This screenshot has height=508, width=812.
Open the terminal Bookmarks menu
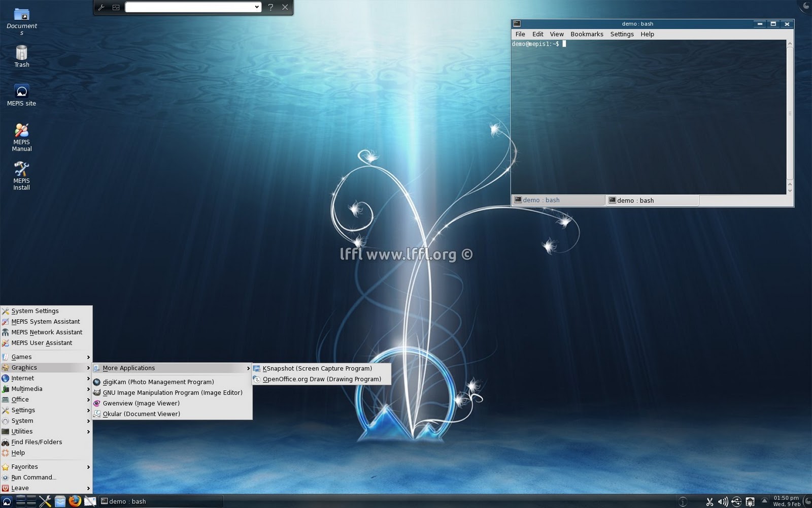587,34
